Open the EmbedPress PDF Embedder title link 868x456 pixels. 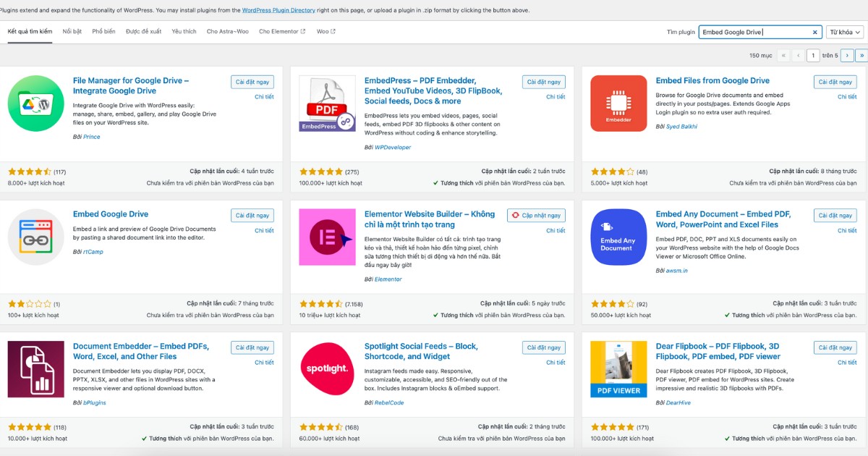433,90
